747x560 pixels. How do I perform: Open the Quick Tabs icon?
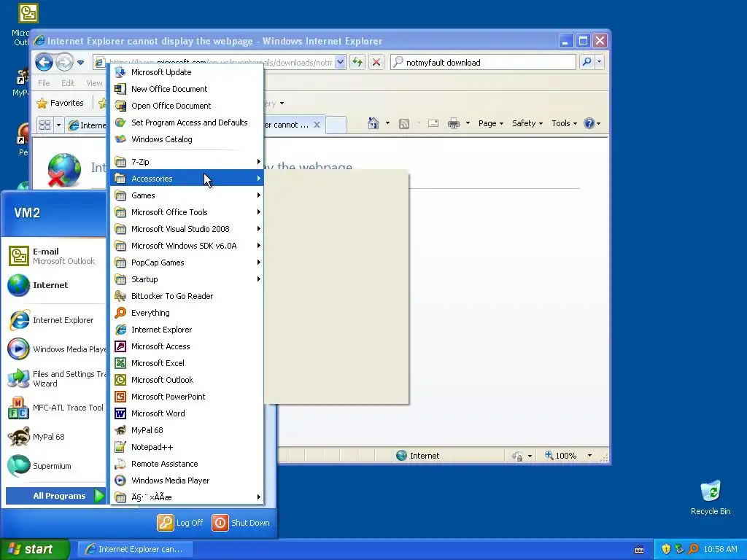click(x=44, y=125)
